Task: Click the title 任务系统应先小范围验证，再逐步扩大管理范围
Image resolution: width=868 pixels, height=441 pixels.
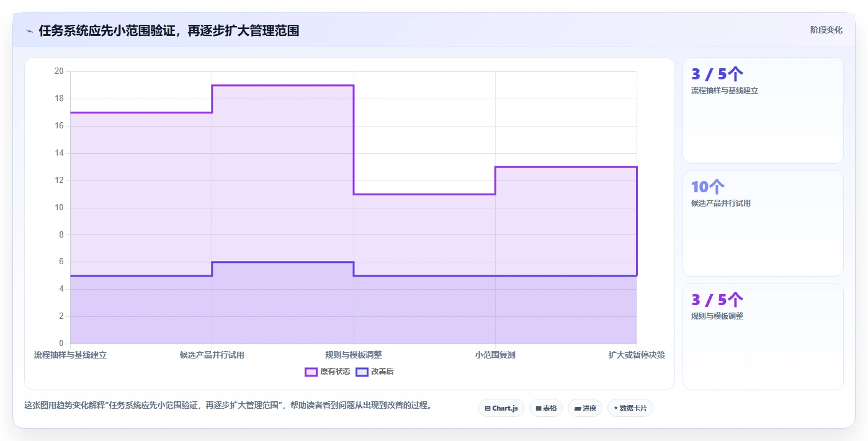Action: (x=169, y=31)
